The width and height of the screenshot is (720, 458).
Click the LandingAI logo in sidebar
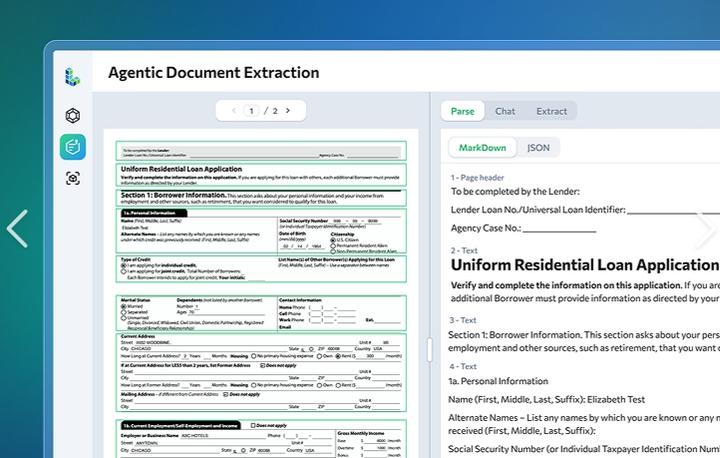tap(73, 77)
